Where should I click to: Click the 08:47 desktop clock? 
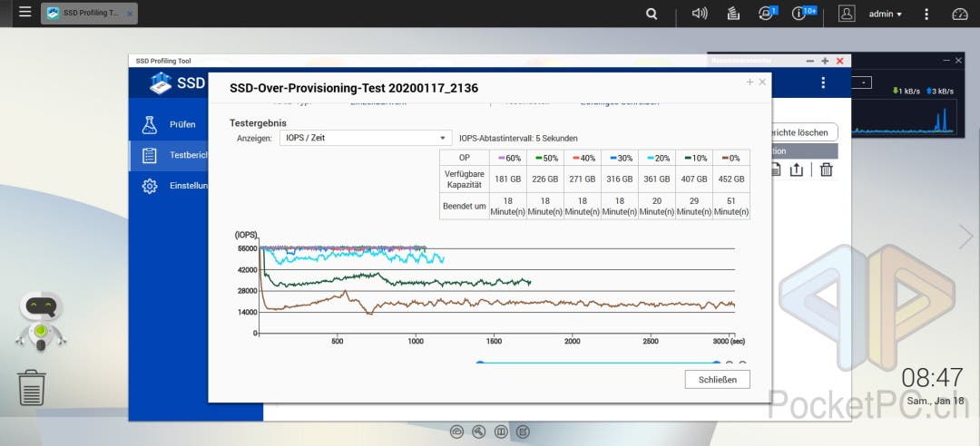[932, 378]
